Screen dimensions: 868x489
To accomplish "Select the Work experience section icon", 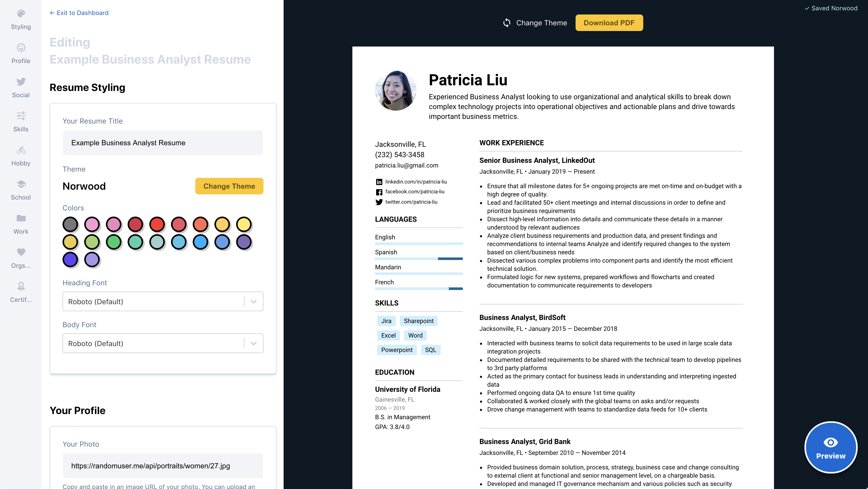I will point(21,224).
